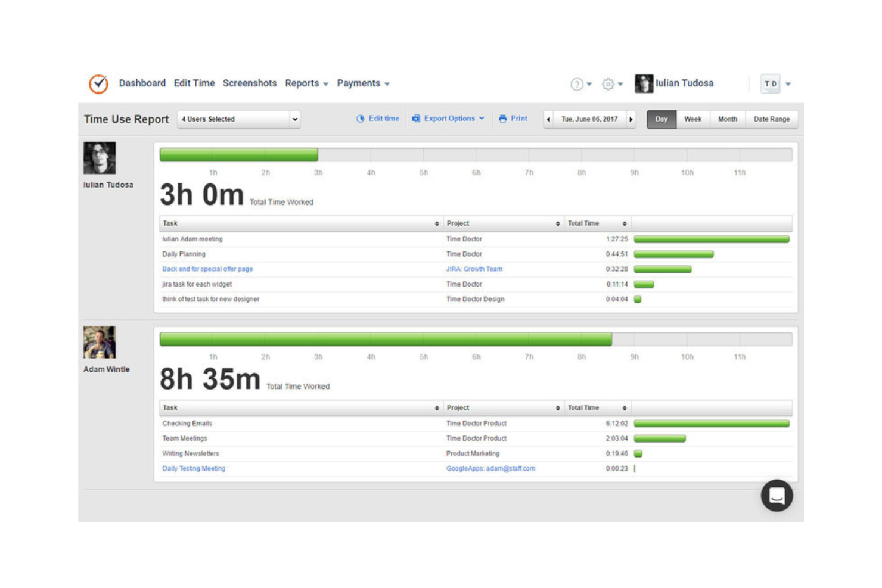
Task: Click the 1:27:25 total time value
Action: point(617,239)
